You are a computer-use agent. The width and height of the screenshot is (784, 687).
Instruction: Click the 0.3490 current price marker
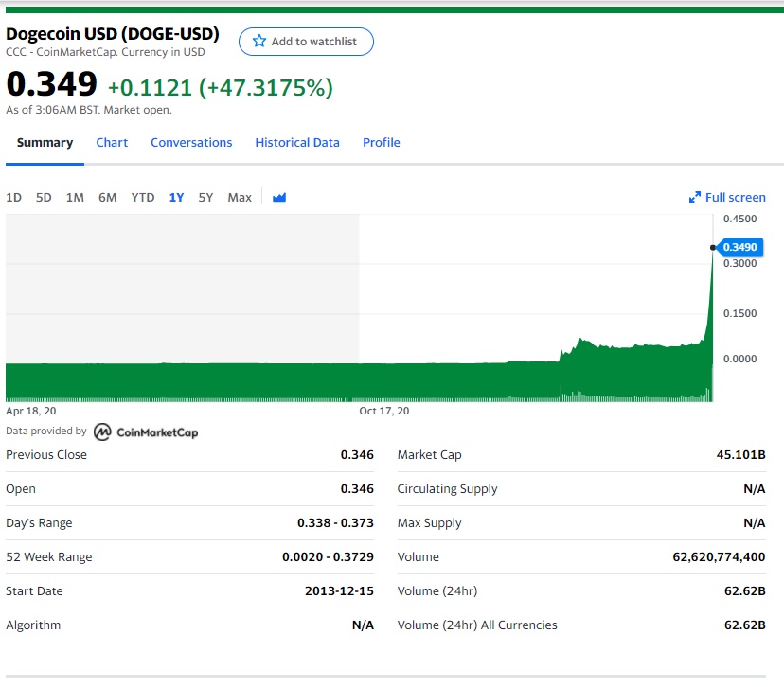coord(740,247)
